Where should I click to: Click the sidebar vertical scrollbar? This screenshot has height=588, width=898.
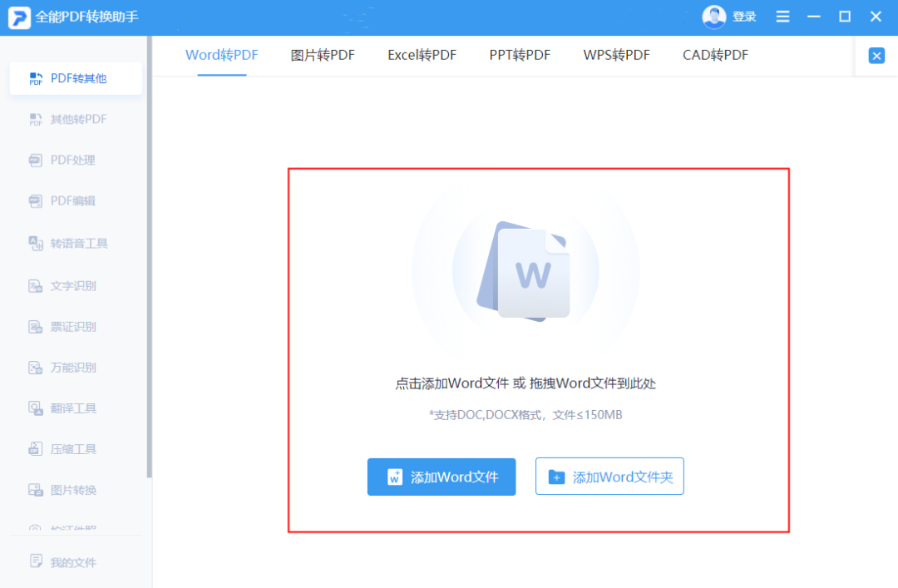(x=150, y=257)
